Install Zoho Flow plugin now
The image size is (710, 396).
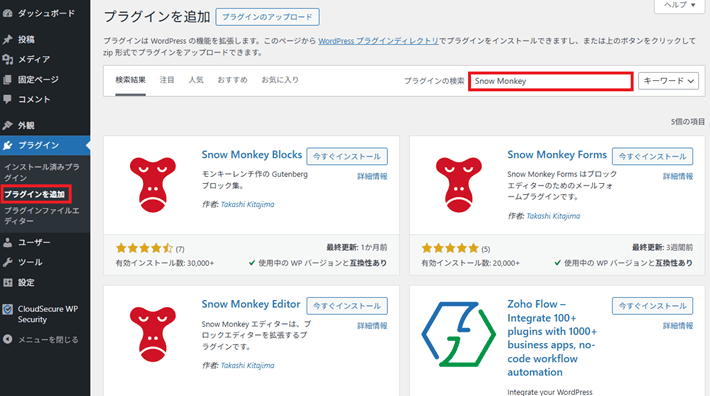coord(652,306)
